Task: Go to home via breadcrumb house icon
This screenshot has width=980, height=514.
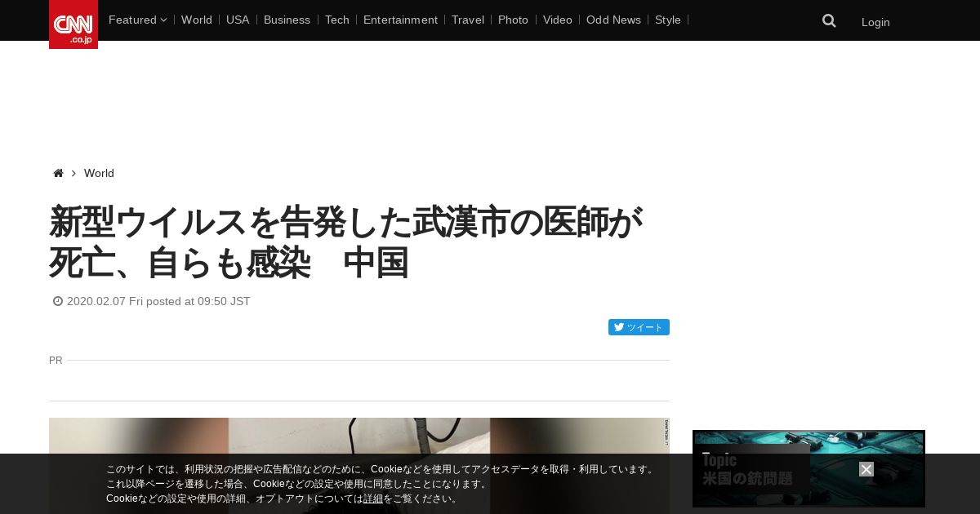Action: 58,173
